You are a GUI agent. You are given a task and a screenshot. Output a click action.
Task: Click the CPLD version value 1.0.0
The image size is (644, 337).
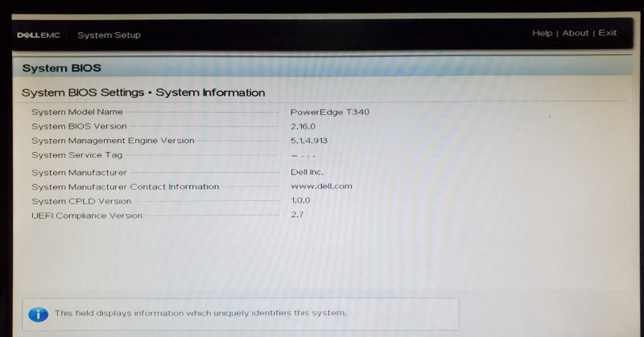coord(300,200)
